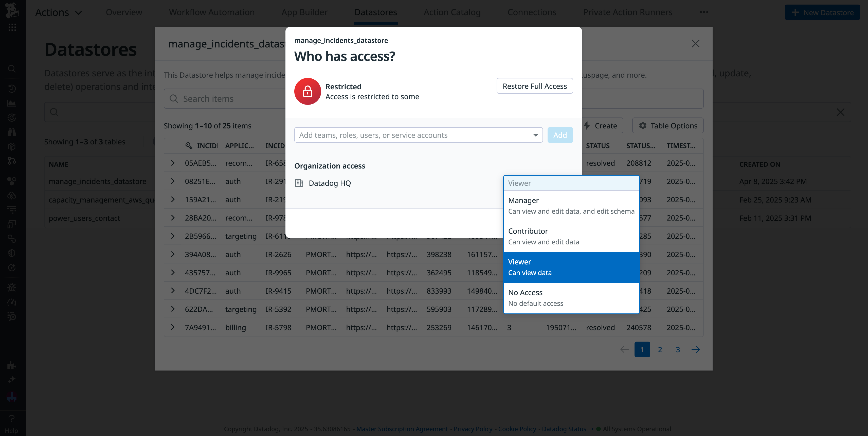This screenshot has width=868, height=436.
Task: Click the Help question mark icon
Action: coord(12,418)
